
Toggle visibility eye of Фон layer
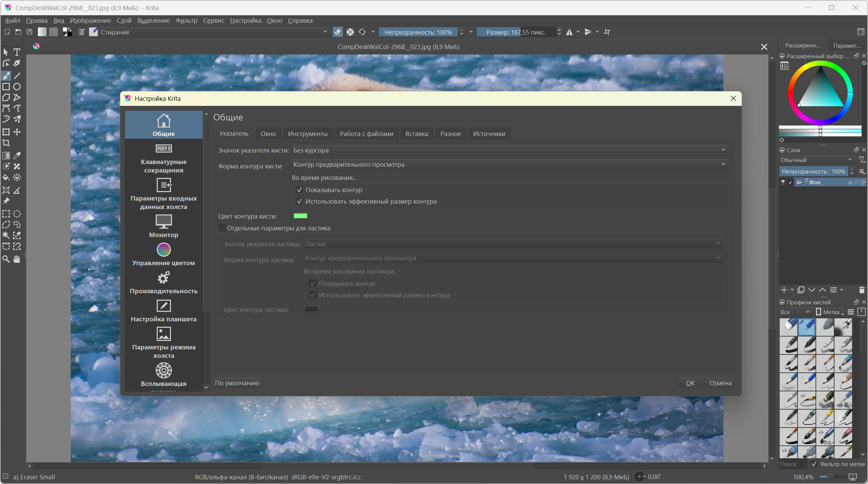(x=783, y=182)
